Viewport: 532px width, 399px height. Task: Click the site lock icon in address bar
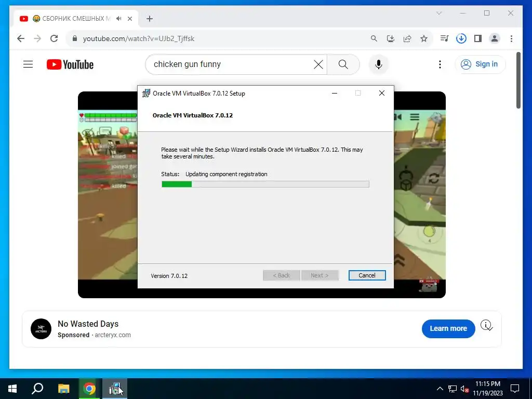click(75, 38)
